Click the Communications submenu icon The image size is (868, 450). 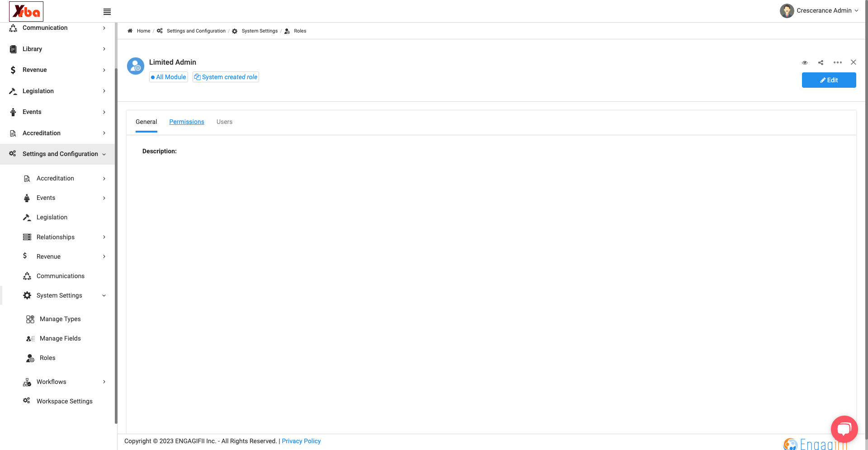tap(27, 276)
